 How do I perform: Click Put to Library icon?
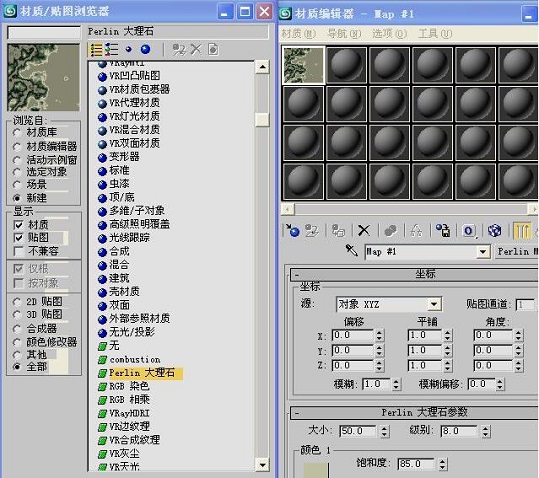(443, 230)
